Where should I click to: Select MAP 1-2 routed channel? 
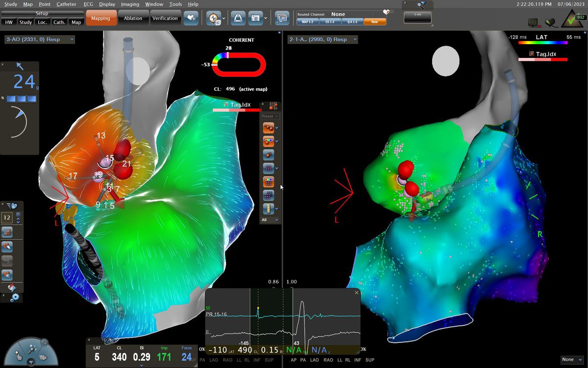(x=307, y=22)
